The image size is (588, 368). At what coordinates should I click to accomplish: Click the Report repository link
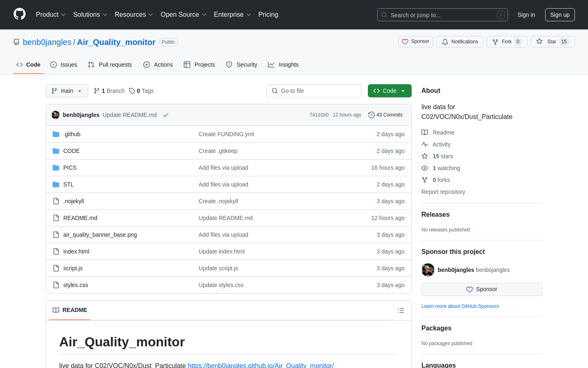click(x=443, y=192)
